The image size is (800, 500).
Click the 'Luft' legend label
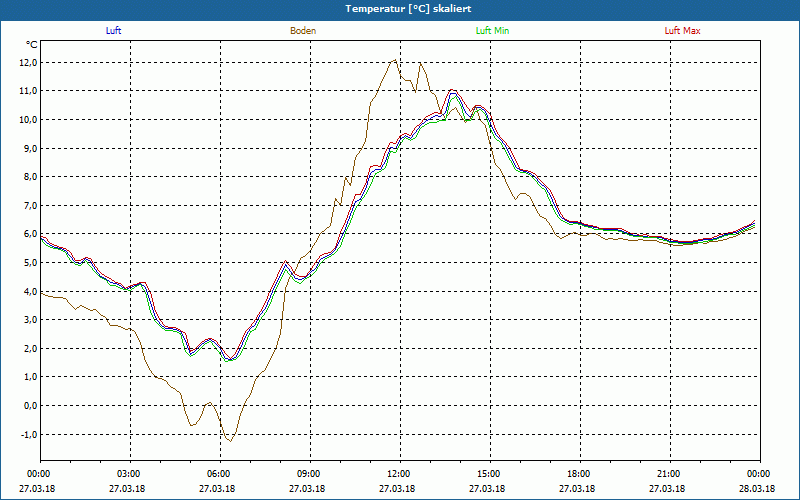[113, 31]
